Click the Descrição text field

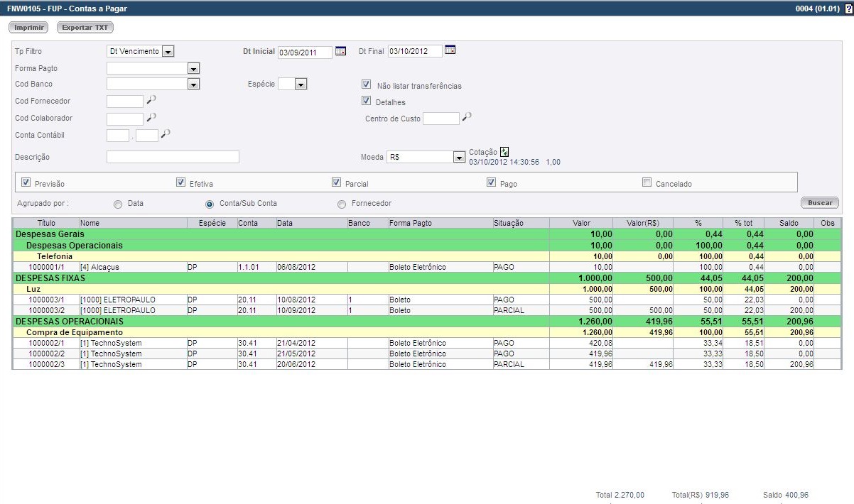click(x=173, y=157)
